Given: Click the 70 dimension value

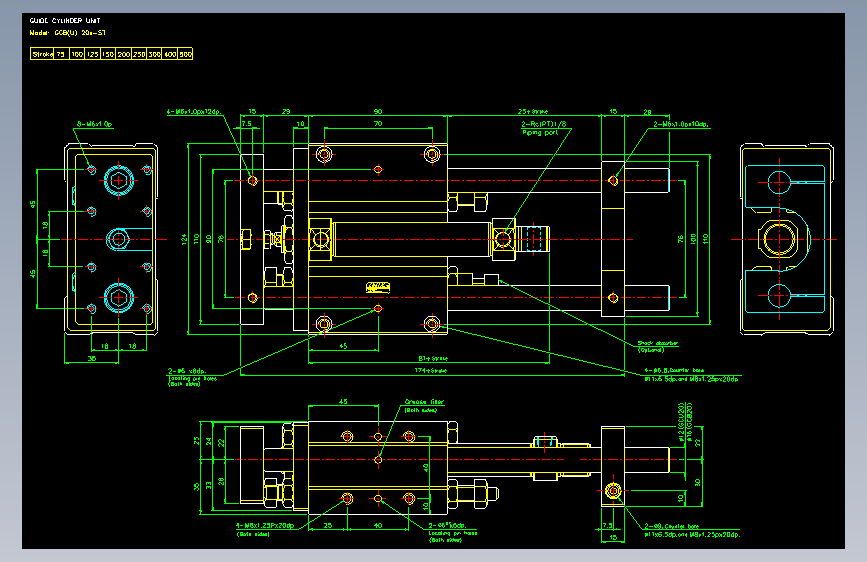Looking at the screenshot, I should [378, 124].
